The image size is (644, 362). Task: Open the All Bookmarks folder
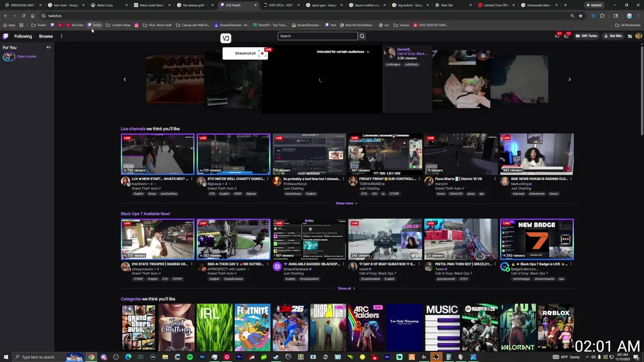[627, 25]
